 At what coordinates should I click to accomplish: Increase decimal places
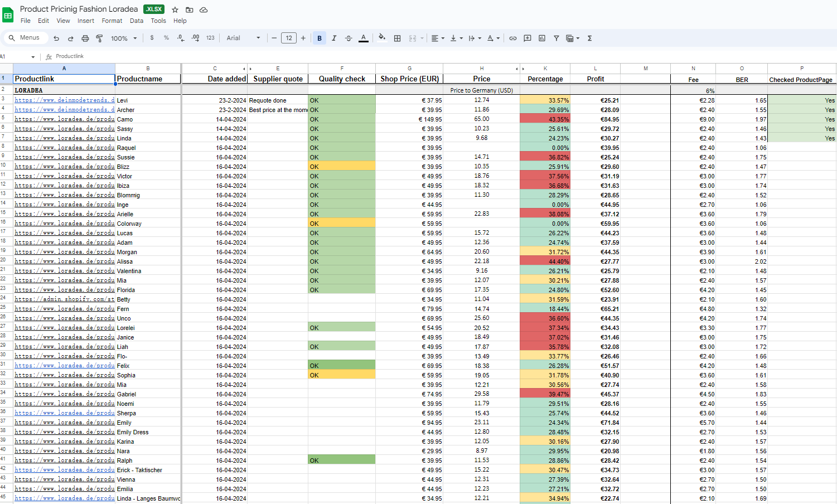point(195,38)
